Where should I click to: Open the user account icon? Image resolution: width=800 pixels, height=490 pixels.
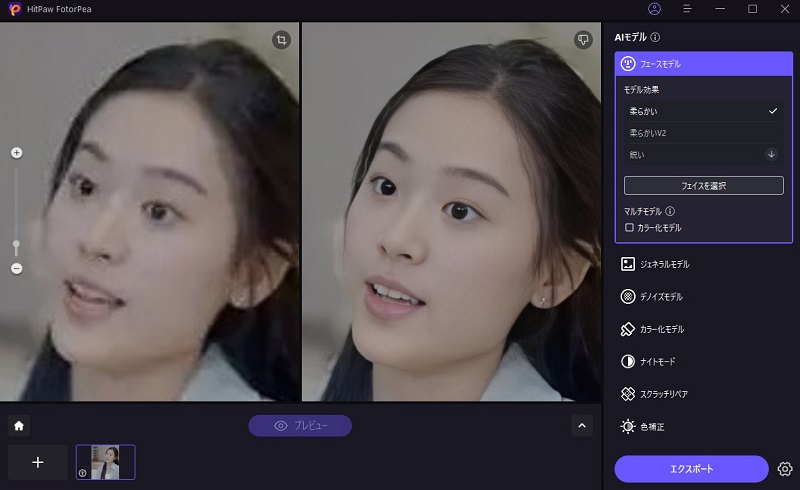click(654, 9)
